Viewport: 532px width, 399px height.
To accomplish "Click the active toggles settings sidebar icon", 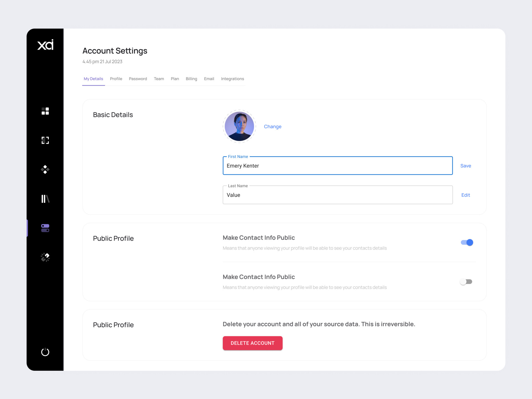I will coord(45,228).
